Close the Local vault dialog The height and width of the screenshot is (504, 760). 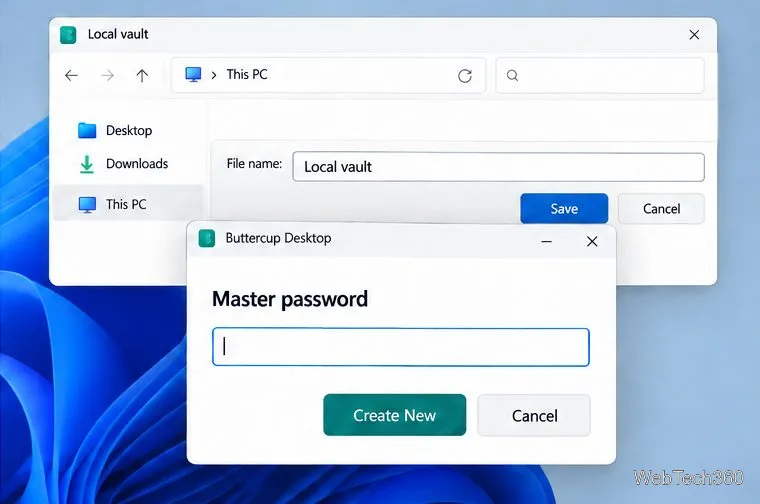click(694, 34)
